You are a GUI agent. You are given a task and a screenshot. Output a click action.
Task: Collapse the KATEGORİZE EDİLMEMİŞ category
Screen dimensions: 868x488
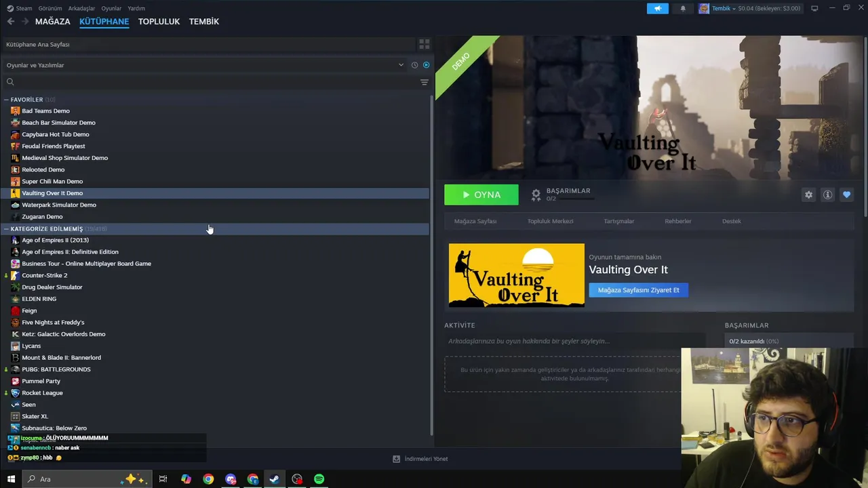tap(6, 229)
